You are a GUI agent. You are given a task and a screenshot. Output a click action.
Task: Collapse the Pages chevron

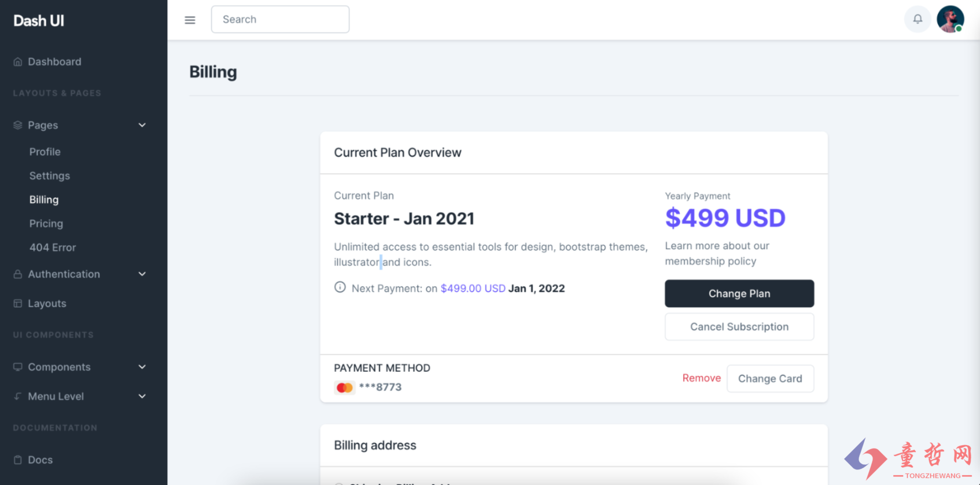click(142, 125)
